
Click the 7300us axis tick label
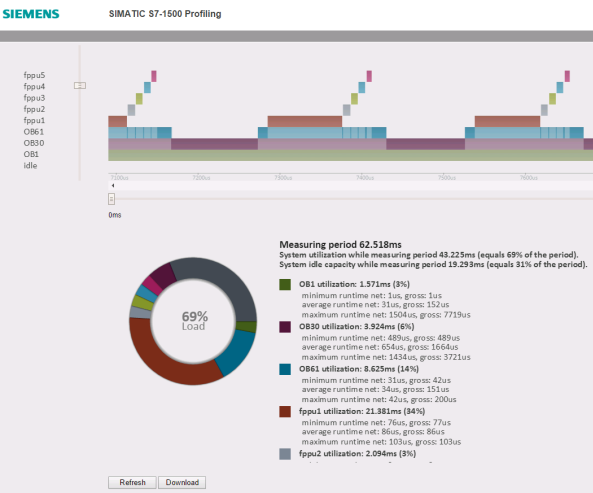click(283, 177)
